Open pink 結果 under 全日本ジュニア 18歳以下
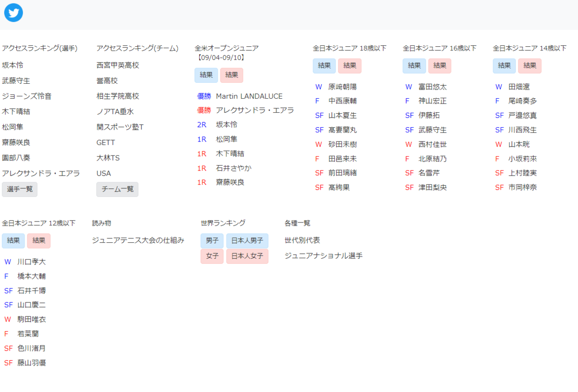 click(350, 66)
